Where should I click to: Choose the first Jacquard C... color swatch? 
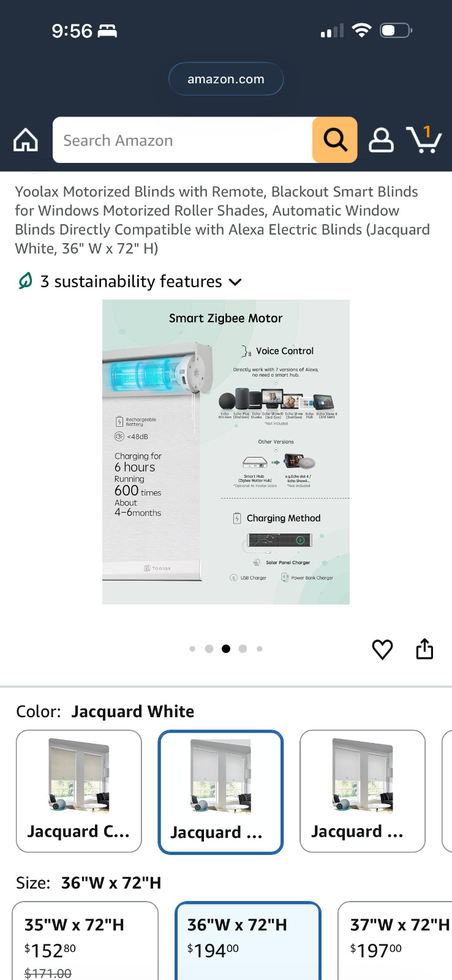(79, 791)
